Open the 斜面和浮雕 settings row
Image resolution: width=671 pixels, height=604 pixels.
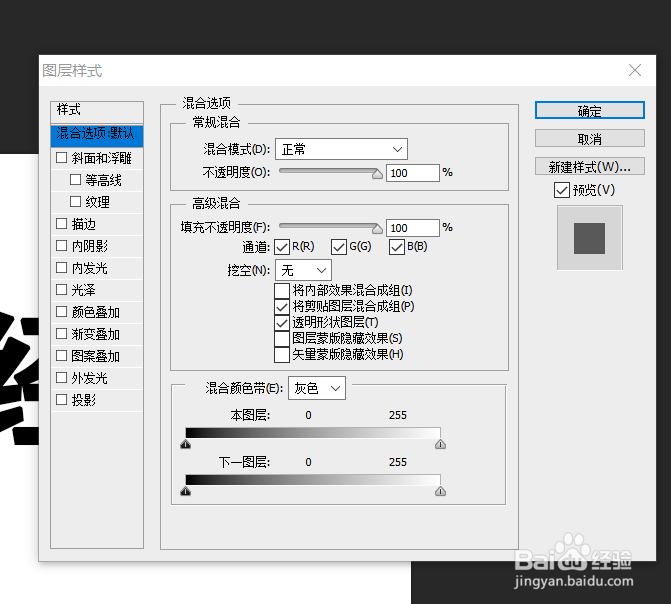click(x=97, y=158)
